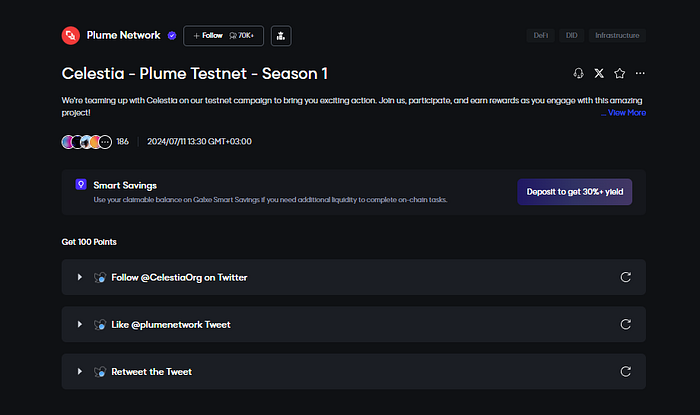This screenshot has width=700, height=415.
Task: Open the Follow @CelestiaOrg on Twitter label
Action: click(x=179, y=278)
